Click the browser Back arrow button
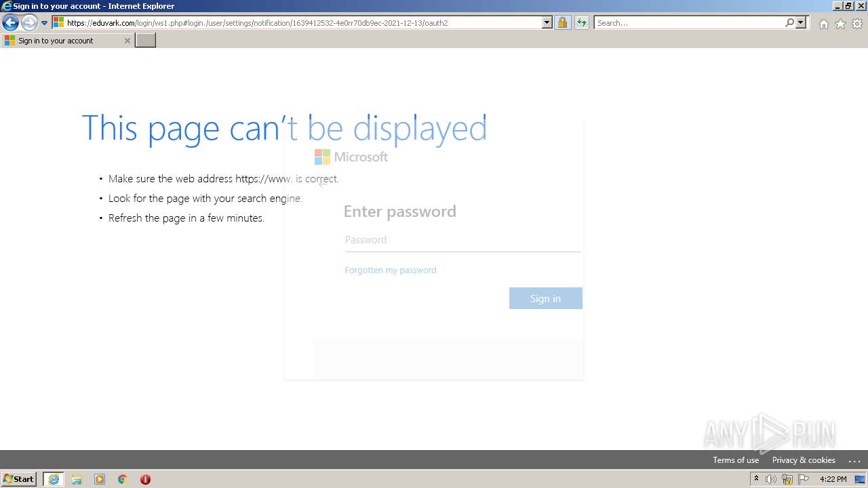868x488 pixels. click(10, 23)
